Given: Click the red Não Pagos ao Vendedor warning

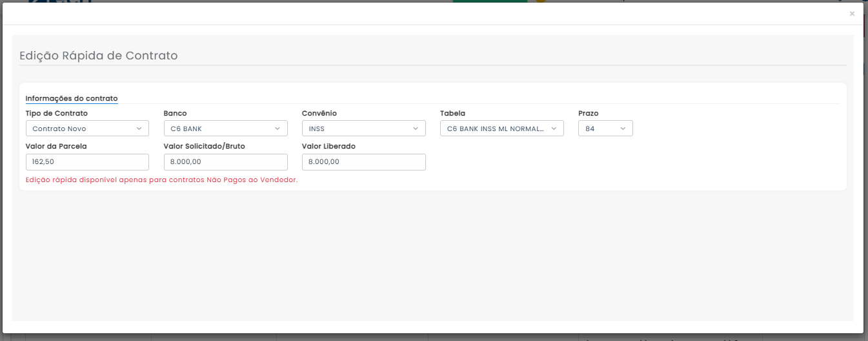Looking at the screenshot, I should [x=161, y=180].
